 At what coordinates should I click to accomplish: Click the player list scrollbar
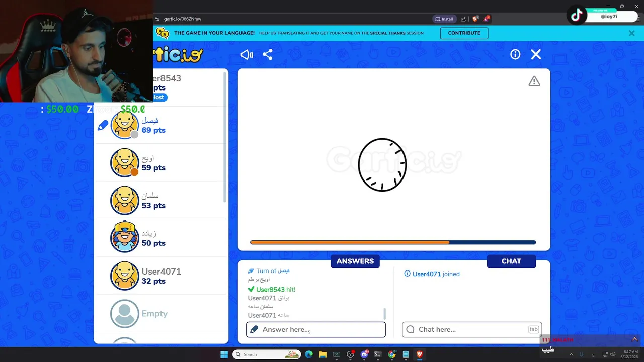pyautogui.click(x=225, y=138)
